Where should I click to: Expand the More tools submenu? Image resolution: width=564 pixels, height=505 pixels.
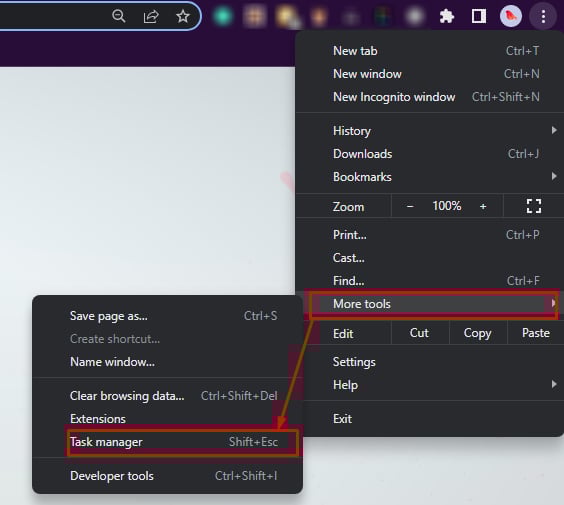(x=430, y=304)
